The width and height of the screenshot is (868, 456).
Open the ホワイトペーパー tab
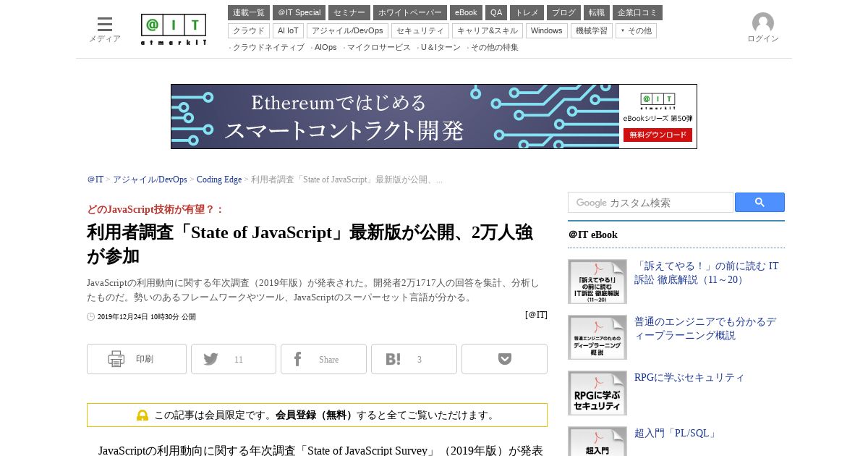click(410, 13)
